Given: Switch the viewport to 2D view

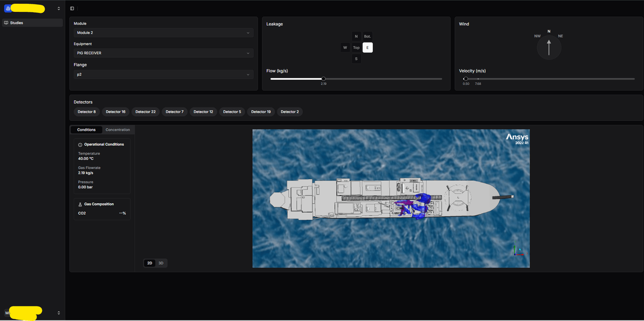Looking at the screenshot, I should coord(150,263).
